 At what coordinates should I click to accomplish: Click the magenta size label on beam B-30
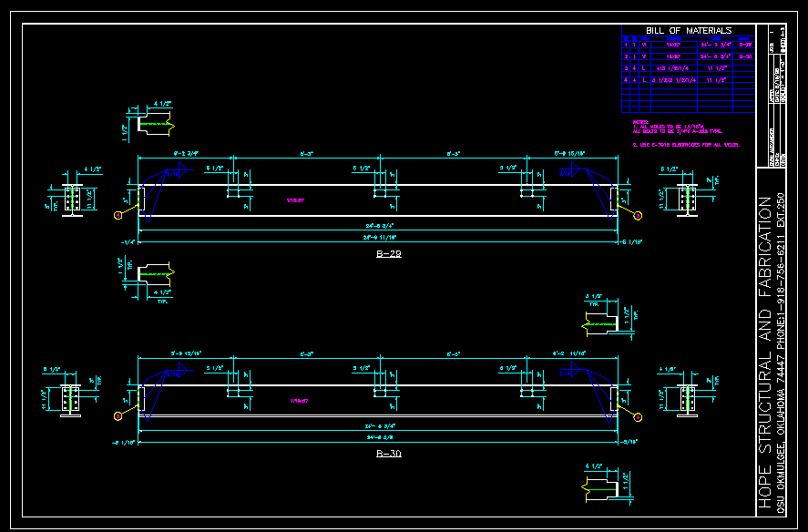point(298,401)
